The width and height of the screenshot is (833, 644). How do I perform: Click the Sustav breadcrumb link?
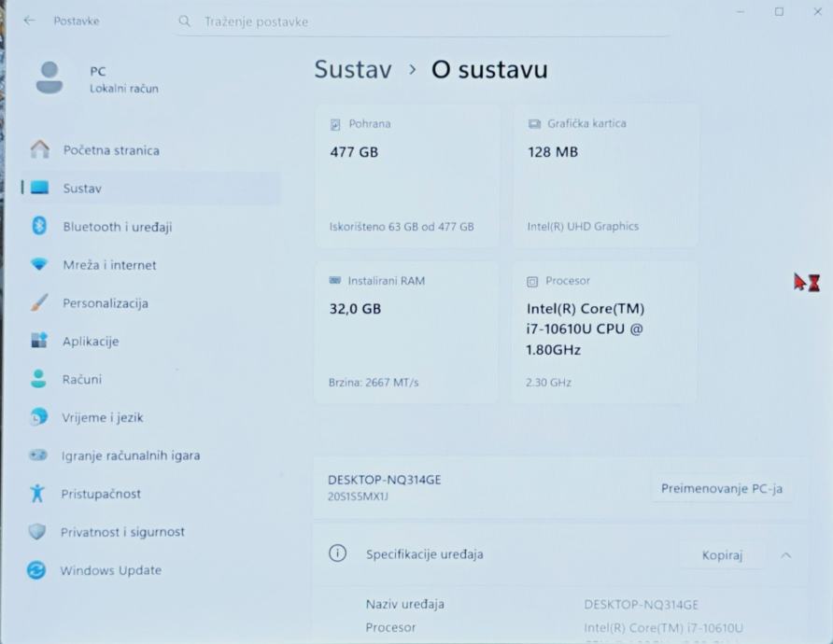pos(353,70)
